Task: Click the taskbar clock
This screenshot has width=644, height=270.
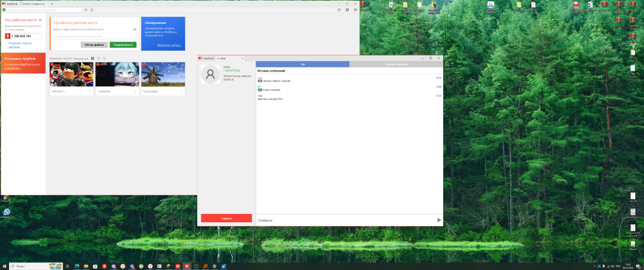Action: [x=627, y=266]
